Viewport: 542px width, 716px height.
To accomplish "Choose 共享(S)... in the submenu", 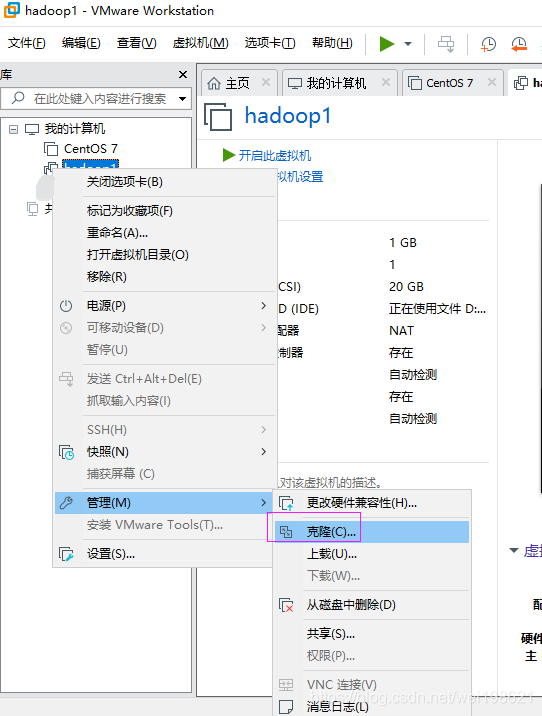I will pos(372,634).
